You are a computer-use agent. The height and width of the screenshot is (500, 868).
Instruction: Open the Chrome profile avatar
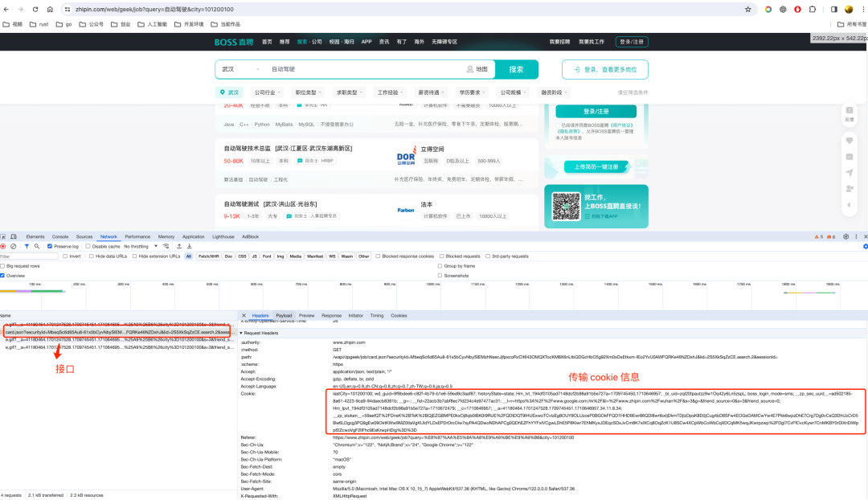(x=849, y=10)
